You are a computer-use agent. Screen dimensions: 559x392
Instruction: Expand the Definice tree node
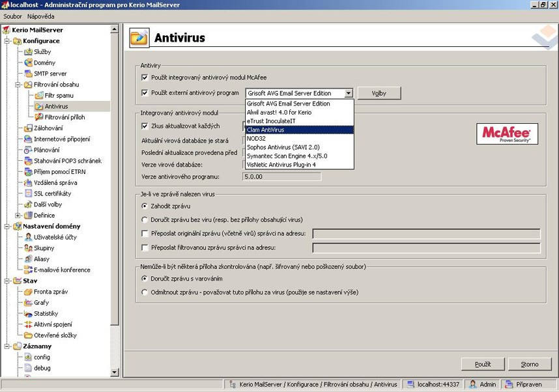[18, 216]
